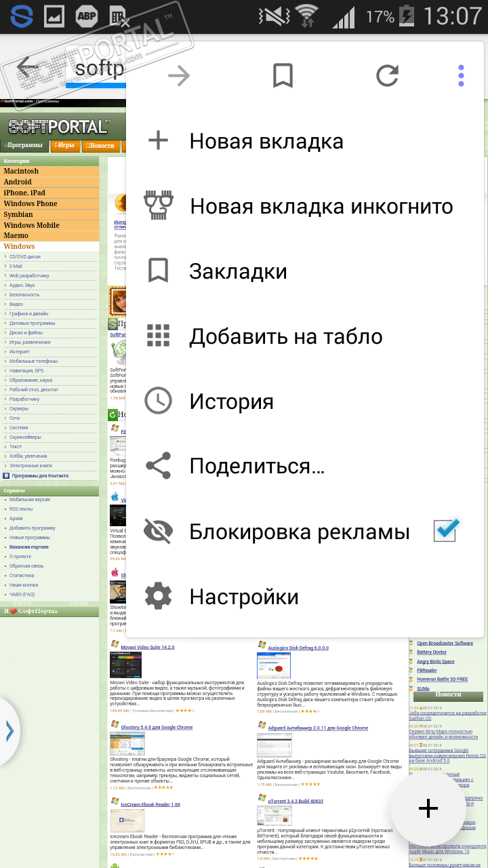Open Программы для Контакта link
488x868 pixels.
coord(40,476)
